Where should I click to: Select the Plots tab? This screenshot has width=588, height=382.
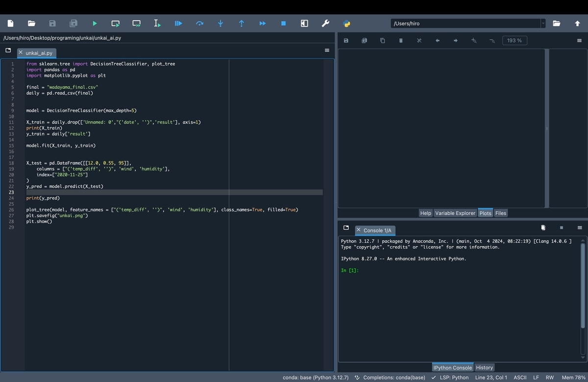[x=486, y=213]
